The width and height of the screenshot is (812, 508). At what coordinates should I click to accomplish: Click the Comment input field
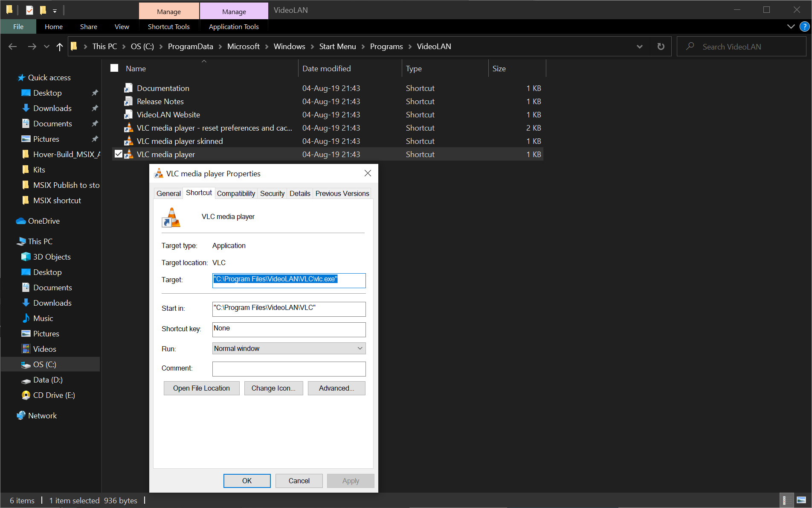click(x=289, y=369)
